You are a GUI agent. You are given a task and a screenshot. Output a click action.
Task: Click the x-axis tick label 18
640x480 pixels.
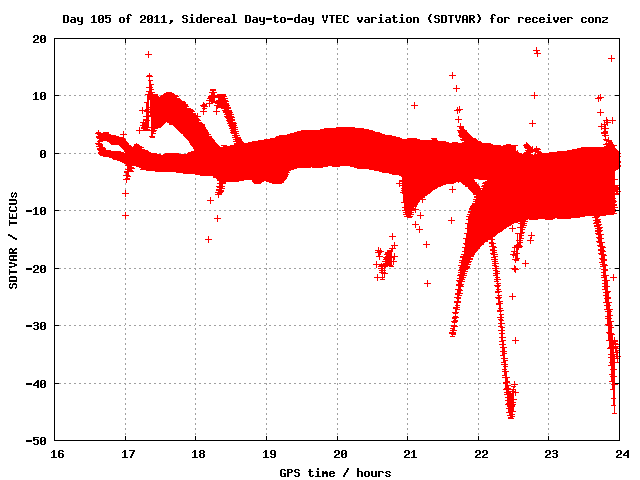196,453
